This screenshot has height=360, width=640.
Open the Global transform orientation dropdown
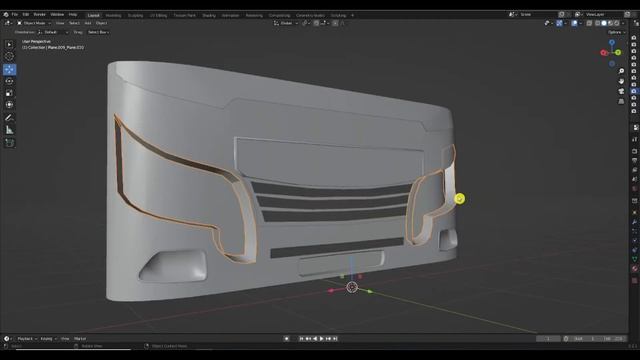[286, 23]
